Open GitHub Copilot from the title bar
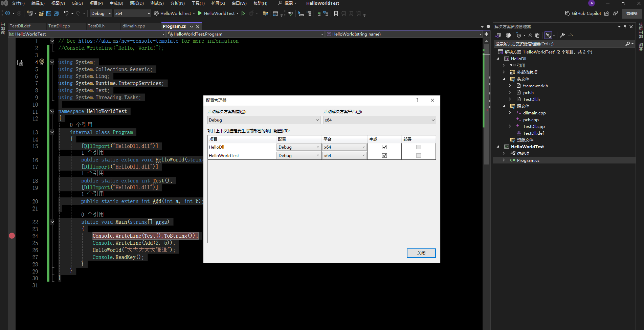 (583, 14)
